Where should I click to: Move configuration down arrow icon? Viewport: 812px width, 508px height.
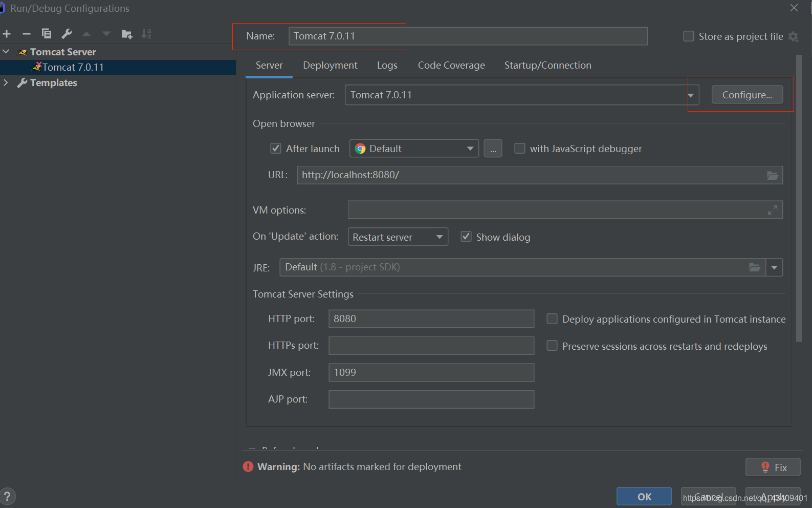(106, 34)
